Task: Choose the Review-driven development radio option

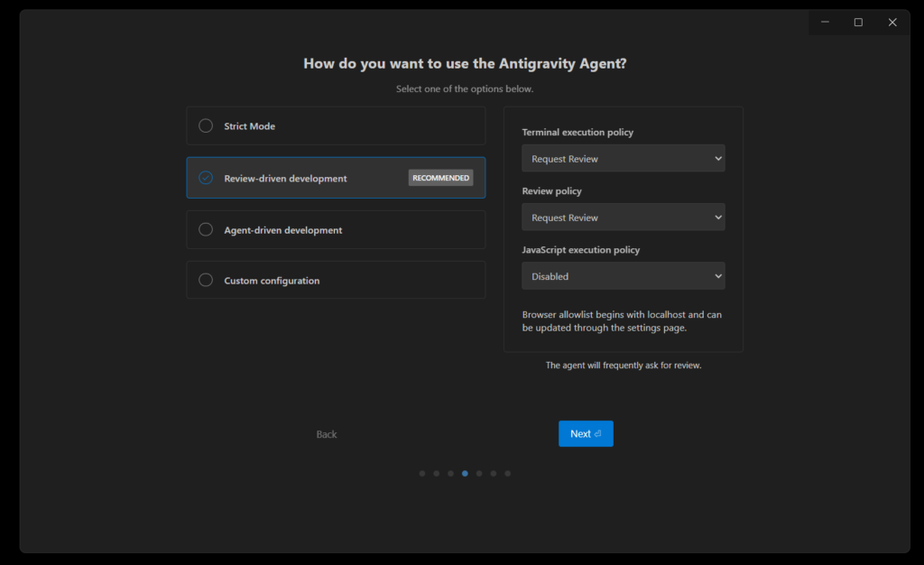Action: [206, 178]
